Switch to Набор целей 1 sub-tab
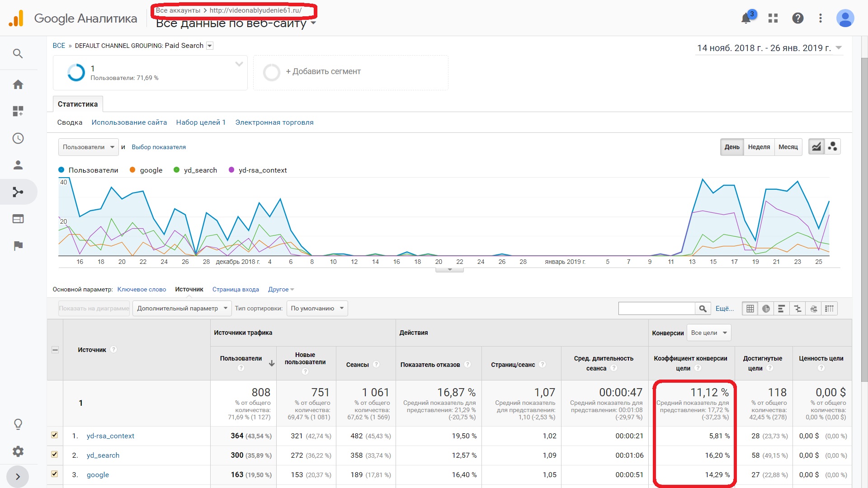 (201, 122)
